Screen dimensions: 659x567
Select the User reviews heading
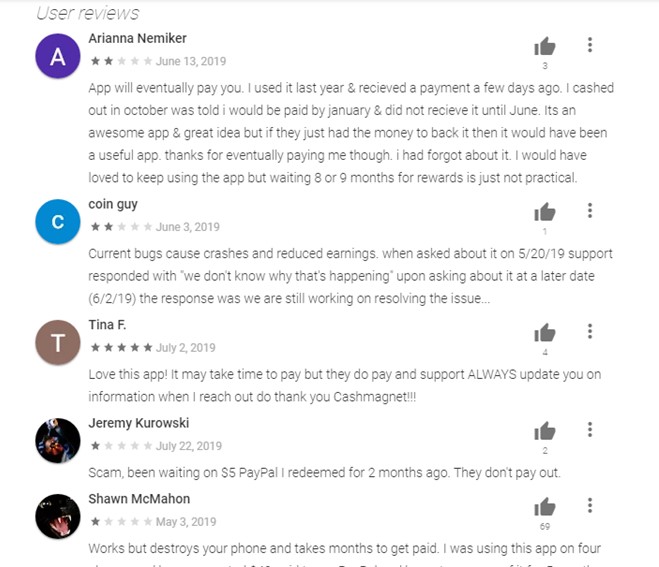[88, 13]
